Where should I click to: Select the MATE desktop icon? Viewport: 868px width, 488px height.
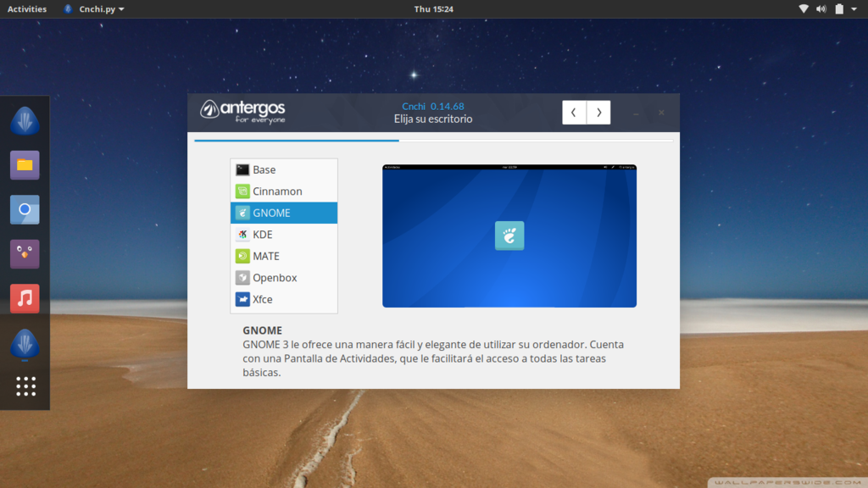(x=242, y=256)
